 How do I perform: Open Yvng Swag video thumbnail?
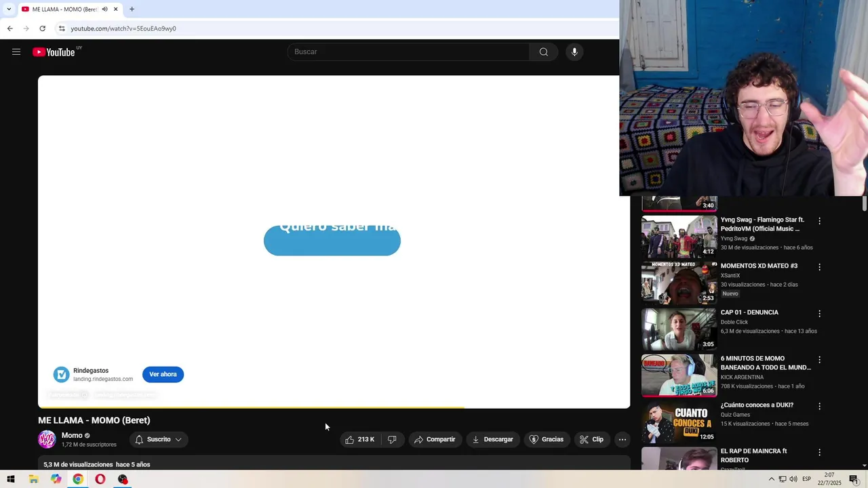(679, 237)
